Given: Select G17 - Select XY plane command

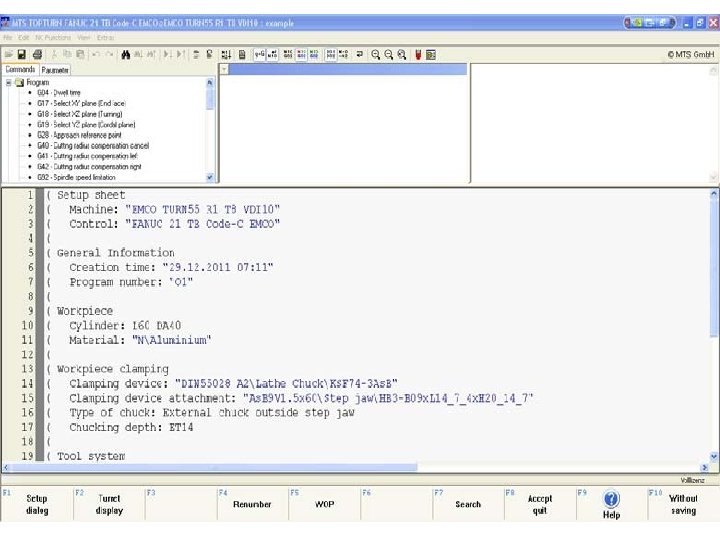Looking at the screenshot, I should [x=81, y=103].
